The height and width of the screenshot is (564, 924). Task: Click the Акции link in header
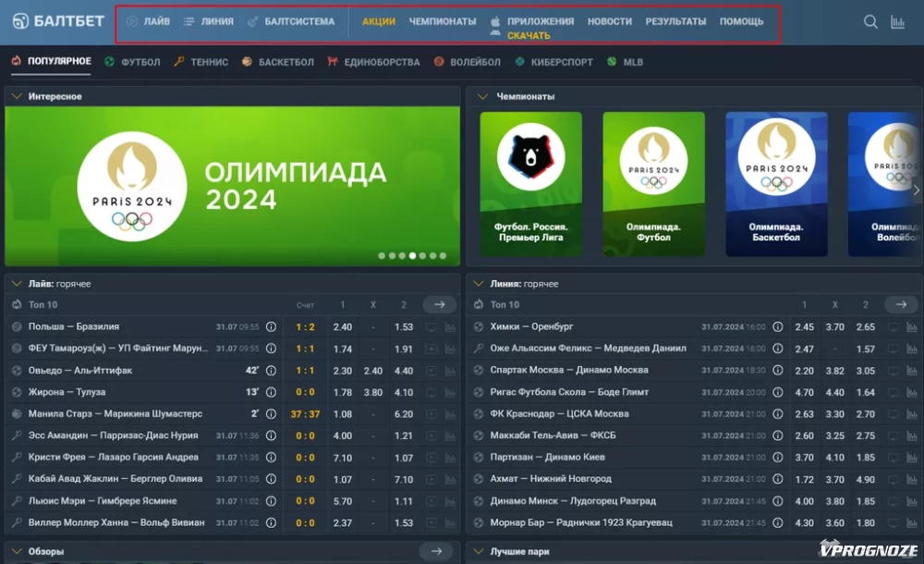pos(379,21)
